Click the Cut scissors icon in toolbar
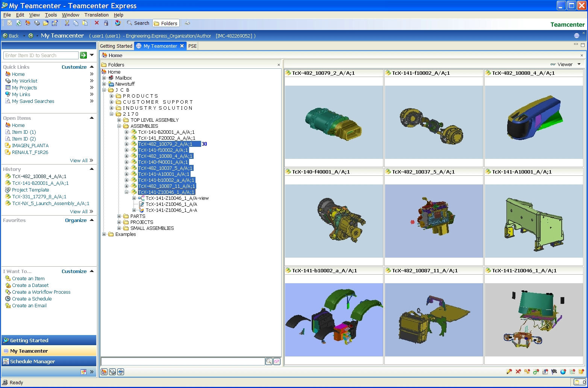The image size is (588, 388). click(x=67, y=23)
